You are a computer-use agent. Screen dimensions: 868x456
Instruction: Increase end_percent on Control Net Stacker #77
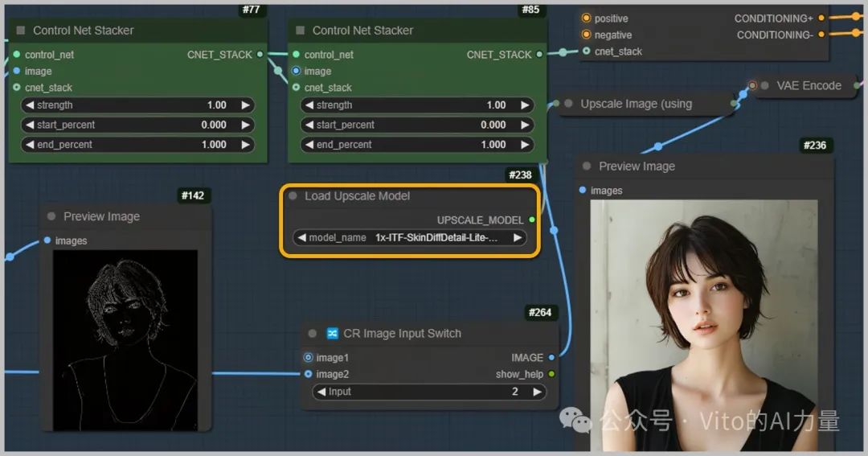(245, 145)
